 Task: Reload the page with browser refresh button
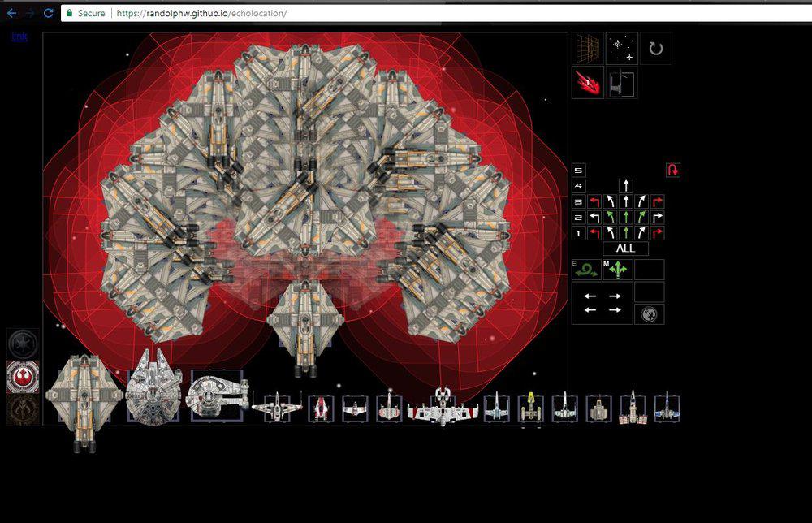coord(48,14)
